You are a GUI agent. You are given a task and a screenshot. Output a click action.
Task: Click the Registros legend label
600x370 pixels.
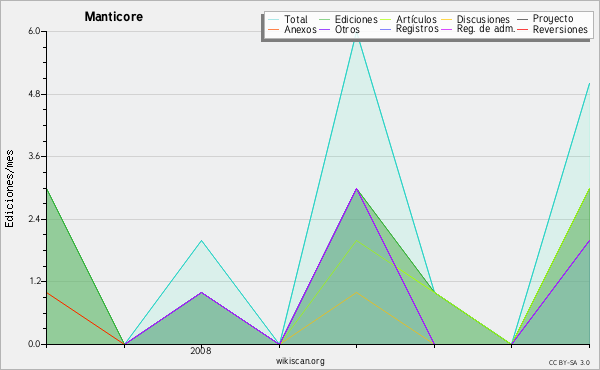pyautogui.click(x=417, y=29)
